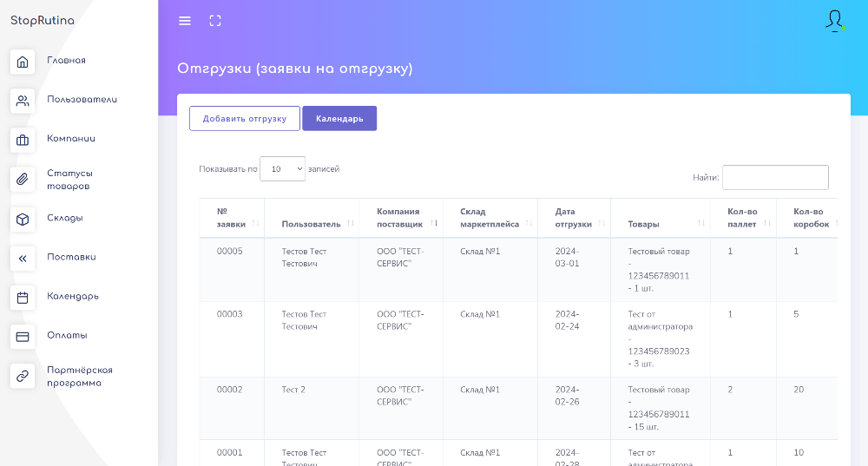Click Тестов Тест Тестович in row 00005
This screenshot has width=868, height=466.
(x=304, y=258)
